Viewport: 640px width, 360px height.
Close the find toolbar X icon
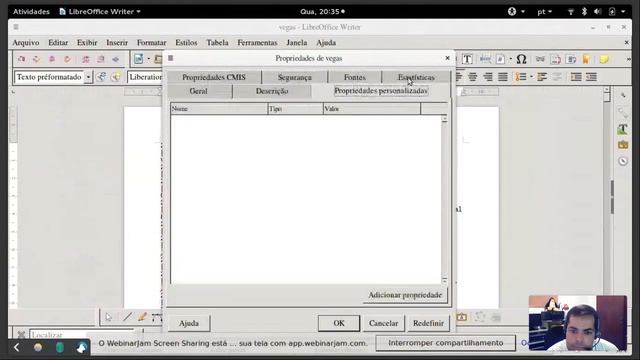click(x=21, y=335)
